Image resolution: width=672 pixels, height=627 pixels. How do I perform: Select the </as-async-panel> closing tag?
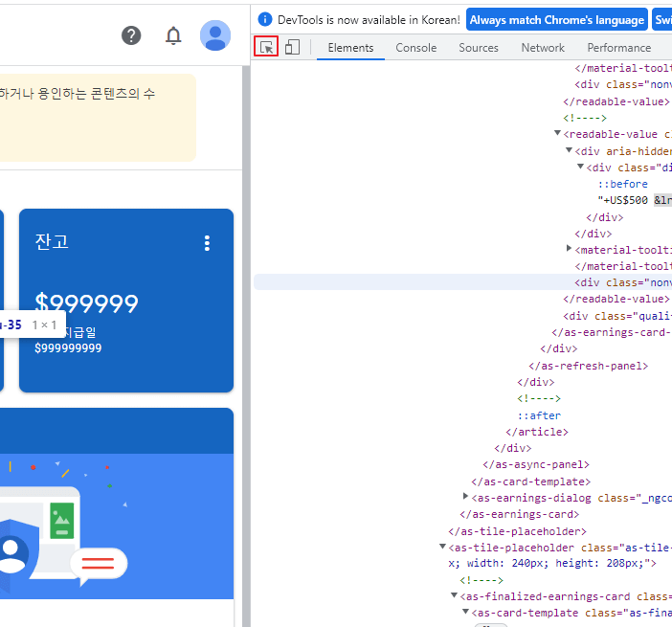536,464
